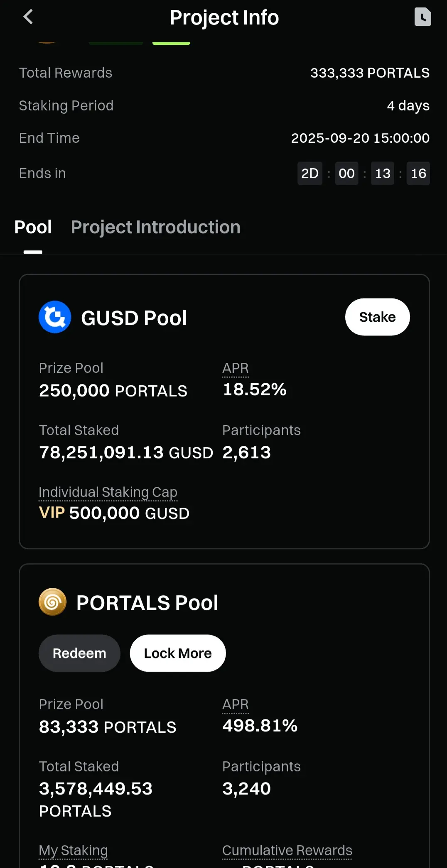Redeem from the PORTALS Pool
The width and height of the screenshot is (447, 868).
pyautogui.click(x=79, y=653)
